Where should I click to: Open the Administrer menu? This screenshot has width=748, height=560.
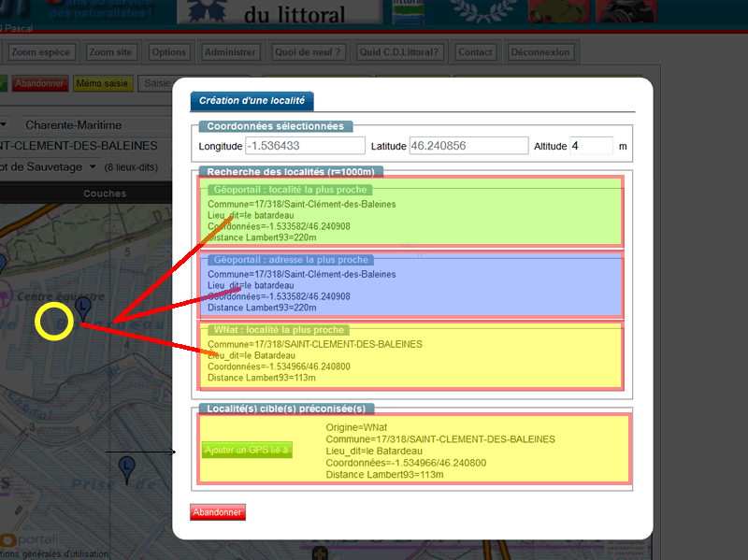(230, 52)
